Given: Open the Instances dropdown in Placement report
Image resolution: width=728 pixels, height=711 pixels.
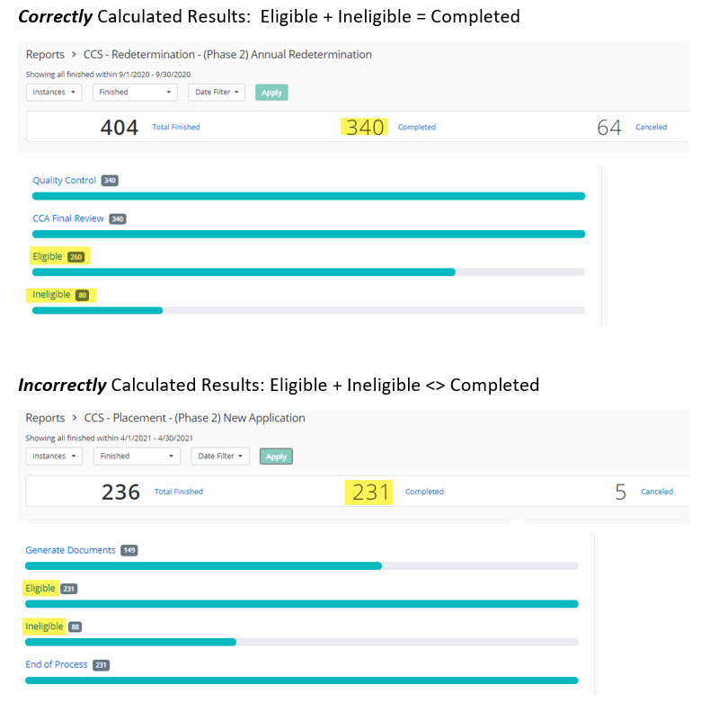Looking at the screenshot, I should [54, 456].
